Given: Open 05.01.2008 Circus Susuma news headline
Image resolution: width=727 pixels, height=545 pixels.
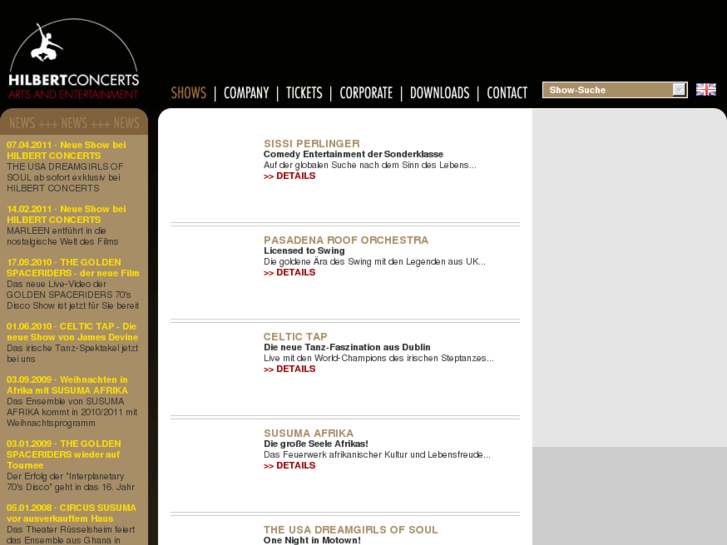Looking at the screenshot, I should coord(71,513).
